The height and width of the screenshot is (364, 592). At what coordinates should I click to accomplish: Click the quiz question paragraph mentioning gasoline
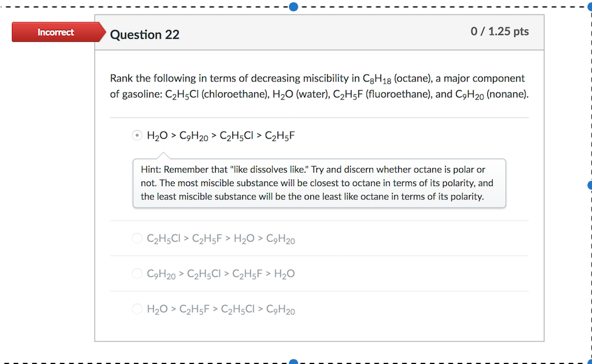click(x=317, y=86)
